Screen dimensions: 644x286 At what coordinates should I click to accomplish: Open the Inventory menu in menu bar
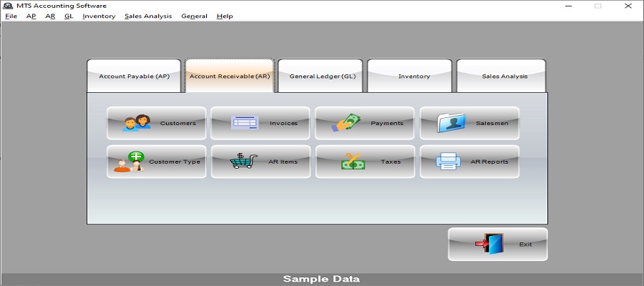coord(99,16)
